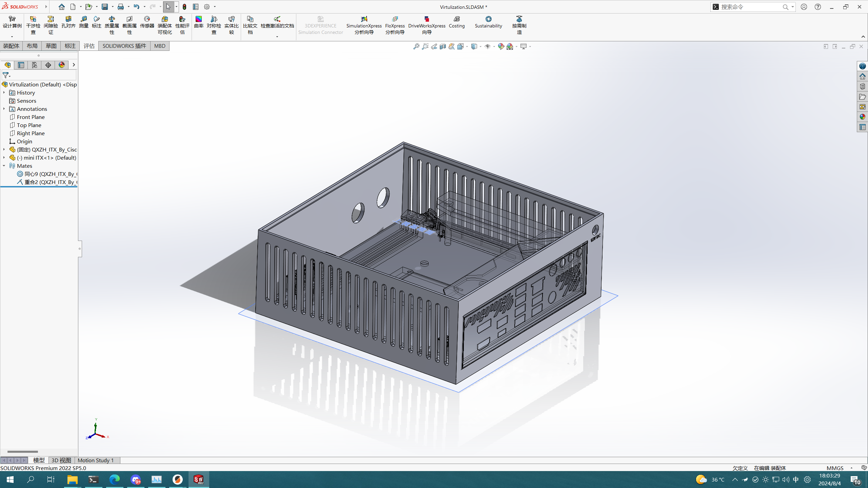The width and height of the screenshot is (868, 488).
Task: Toggle the Hide/Show Items eye icon
Action: point(487,46)
